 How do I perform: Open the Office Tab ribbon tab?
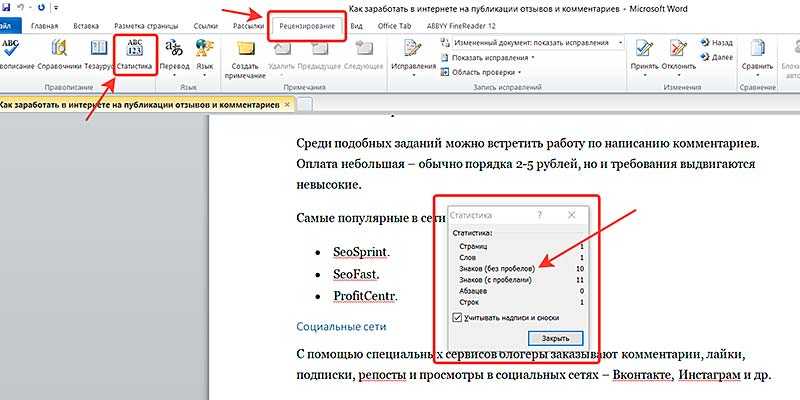coord(394,26)
